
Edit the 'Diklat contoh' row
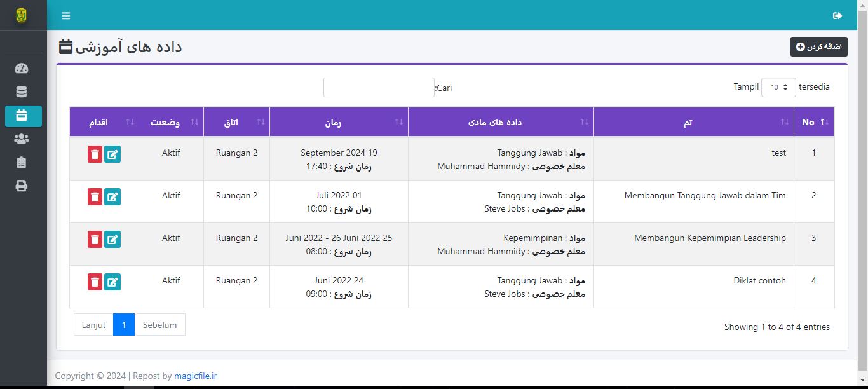click(112, 282)
